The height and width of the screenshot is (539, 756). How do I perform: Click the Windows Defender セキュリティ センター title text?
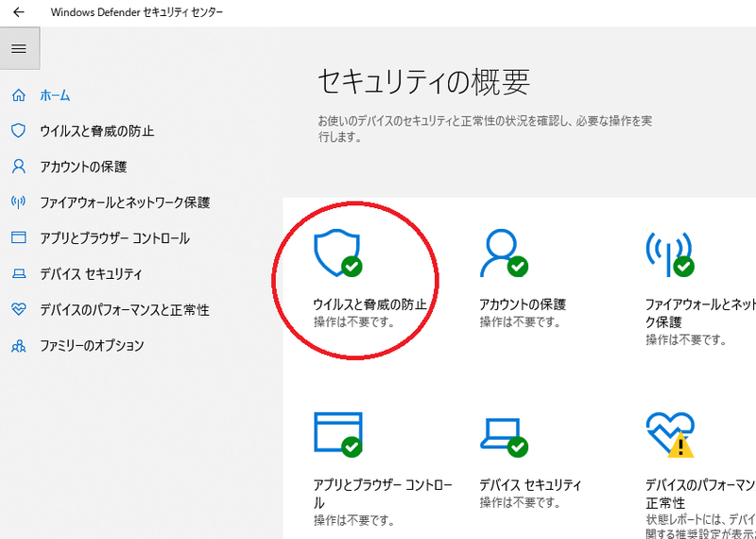[x=136, y=12]
